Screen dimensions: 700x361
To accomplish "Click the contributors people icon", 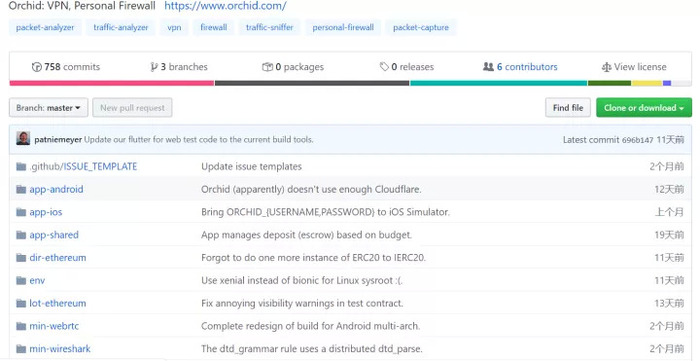I will click(x=488, y=66).
